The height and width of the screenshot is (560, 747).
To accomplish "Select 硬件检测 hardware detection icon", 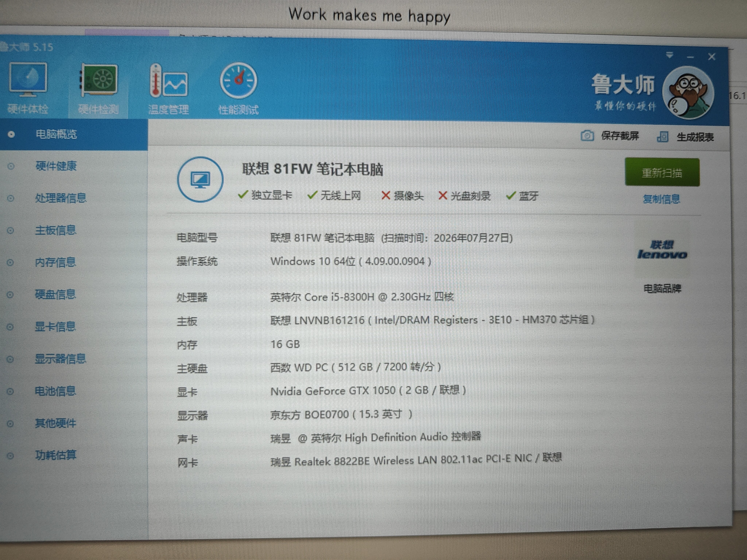I will [99, 80].
